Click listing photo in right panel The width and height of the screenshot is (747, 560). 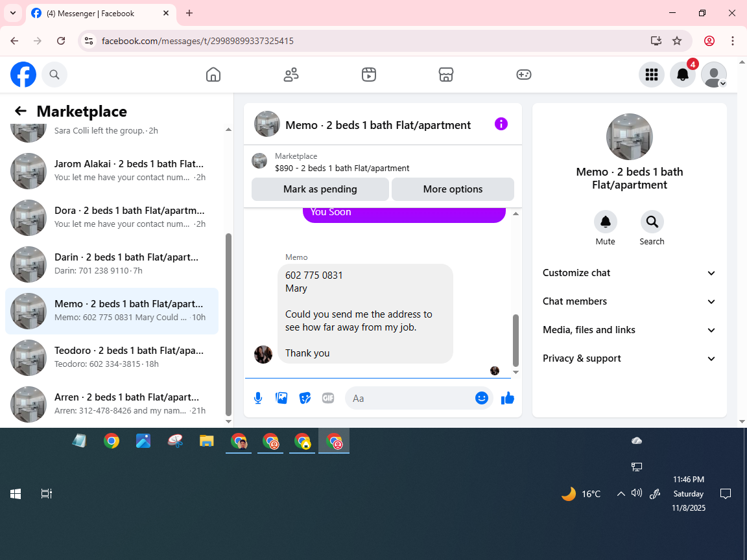(x=630, y=137)
